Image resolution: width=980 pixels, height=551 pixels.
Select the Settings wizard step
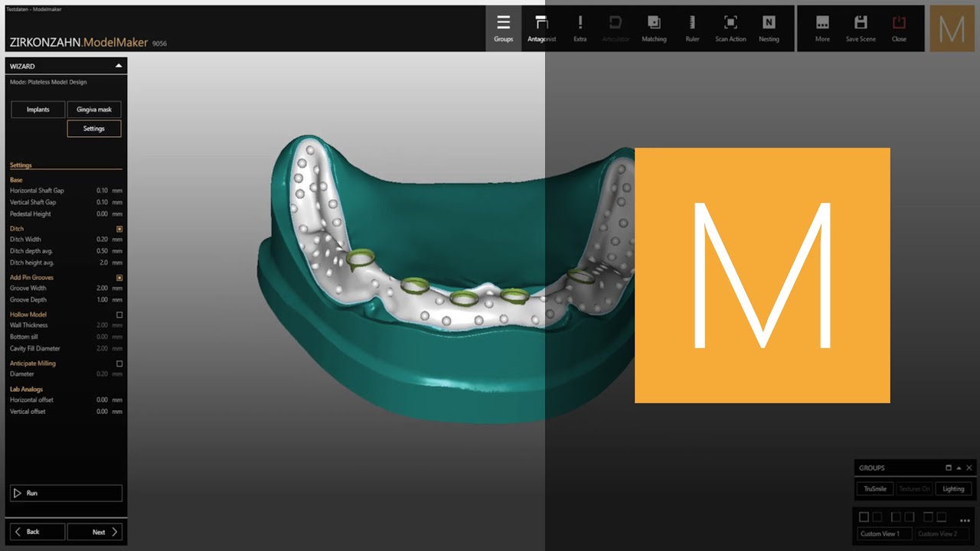pyautogui.click(x=94, y=129)
